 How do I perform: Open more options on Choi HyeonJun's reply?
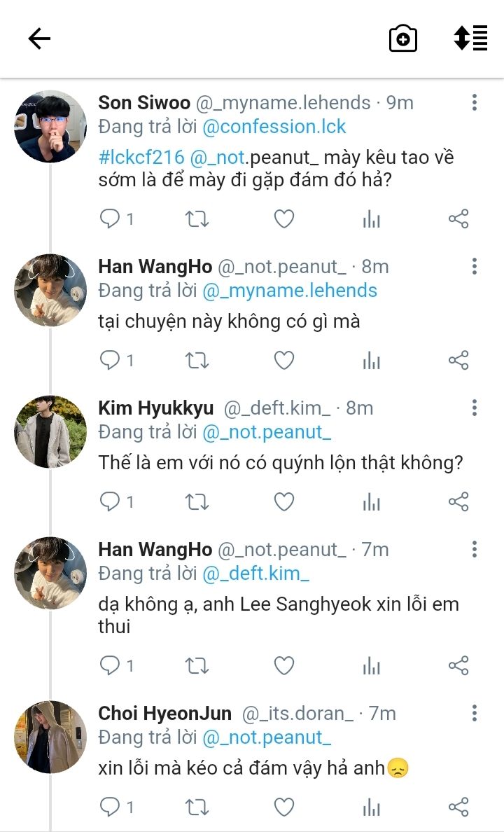click(x=475, y=714)
